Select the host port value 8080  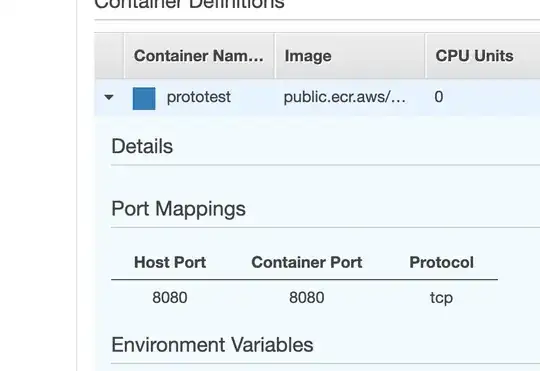point(170,298)
